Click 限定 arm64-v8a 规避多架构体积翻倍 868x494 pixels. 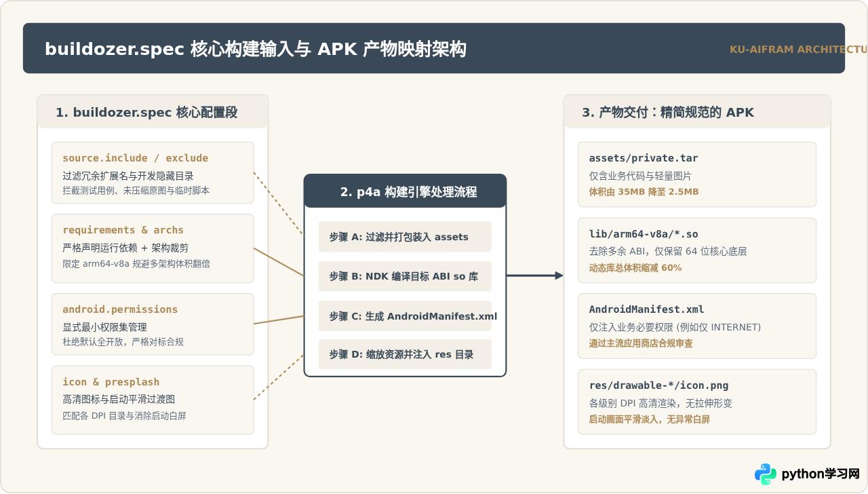click(136, 263)
